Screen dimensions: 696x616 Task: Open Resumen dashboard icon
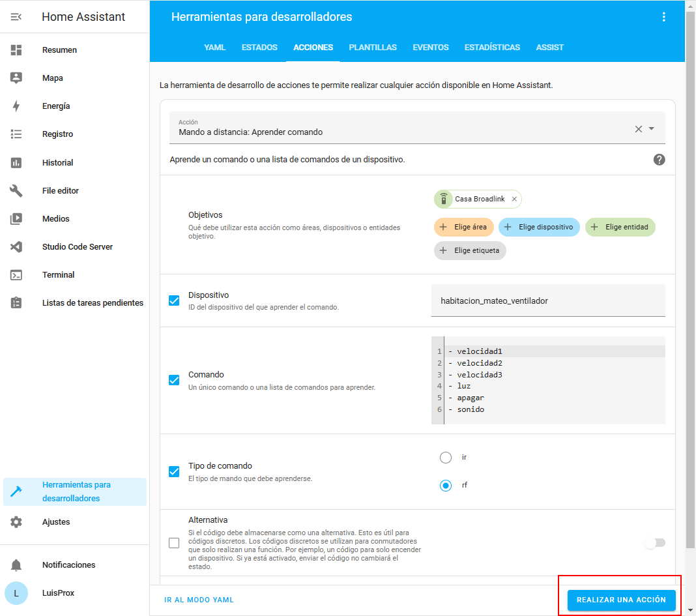(16, 50)
